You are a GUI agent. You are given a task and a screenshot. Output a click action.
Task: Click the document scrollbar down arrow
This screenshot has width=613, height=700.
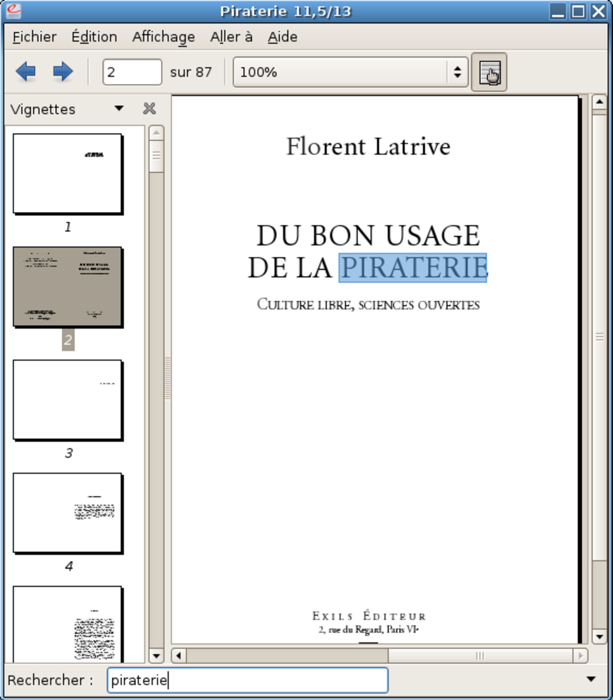pos(599,637)
